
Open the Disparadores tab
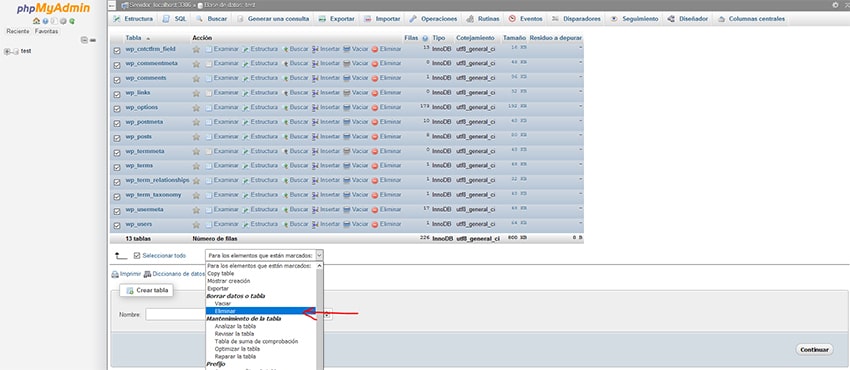(x=576, y=19)
